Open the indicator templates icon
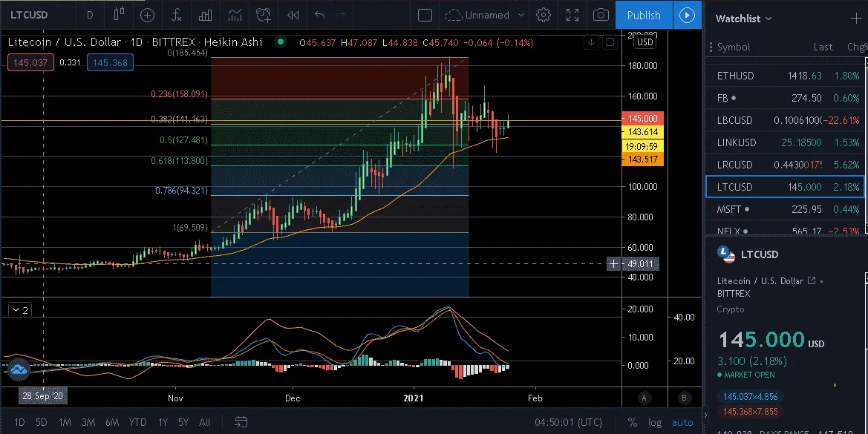The height and width of the screenshot is (434, 868). pos(235,15)
